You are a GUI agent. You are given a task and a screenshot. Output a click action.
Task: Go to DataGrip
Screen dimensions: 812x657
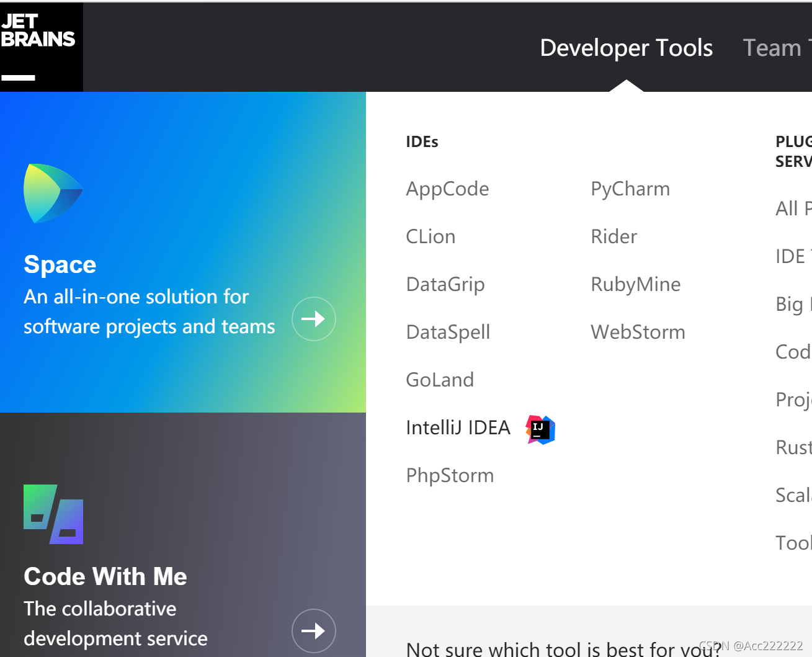point(445,285)
